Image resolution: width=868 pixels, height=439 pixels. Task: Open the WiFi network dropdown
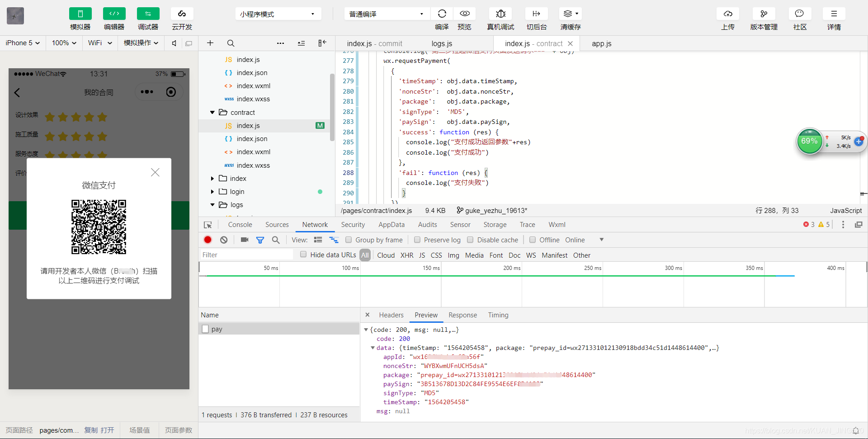tap(100, 43)
